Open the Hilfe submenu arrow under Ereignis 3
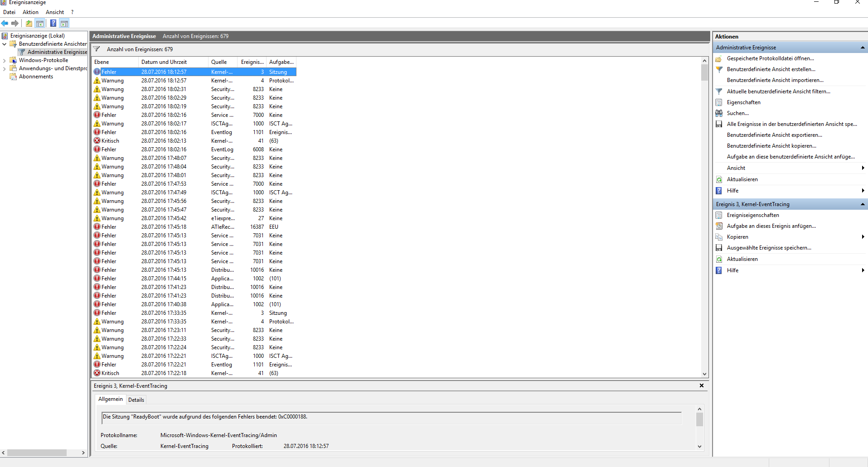Image resolution: width=868 pixels, height=467 pixels. [863, 270]
